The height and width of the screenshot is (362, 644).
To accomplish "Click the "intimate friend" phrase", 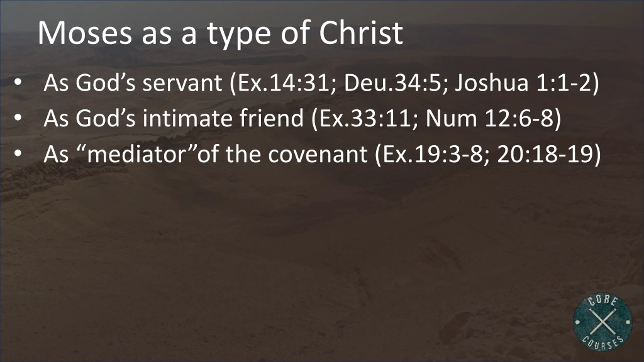I will [223, 118].
